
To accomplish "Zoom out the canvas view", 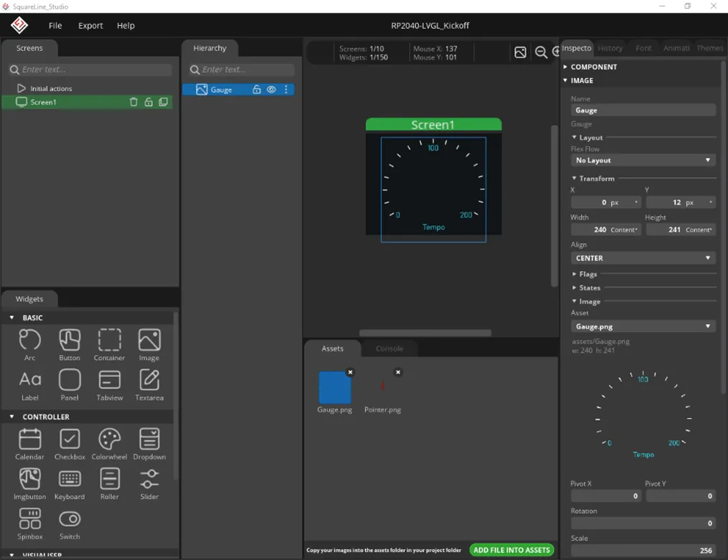I will (x=540, y=52).
